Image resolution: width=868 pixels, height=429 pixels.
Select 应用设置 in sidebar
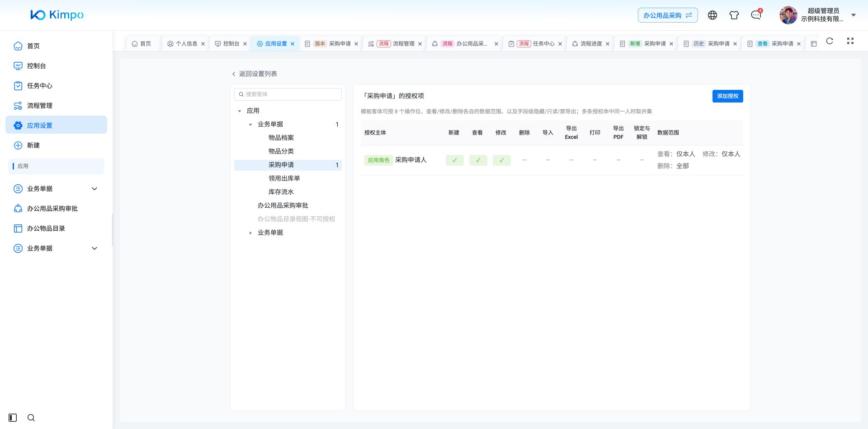tap(56, 125)
